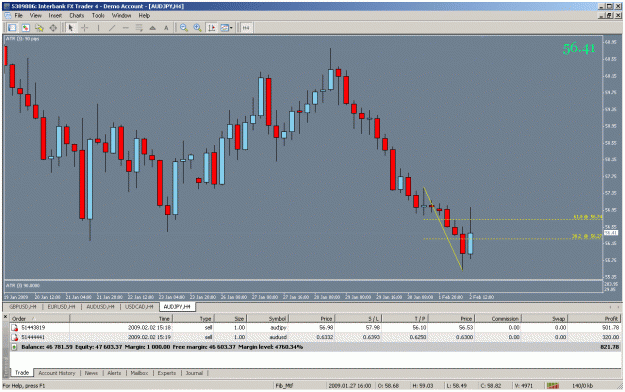625x392 pixels.
Task: Open the Window menu
Action: pos(121,16)
